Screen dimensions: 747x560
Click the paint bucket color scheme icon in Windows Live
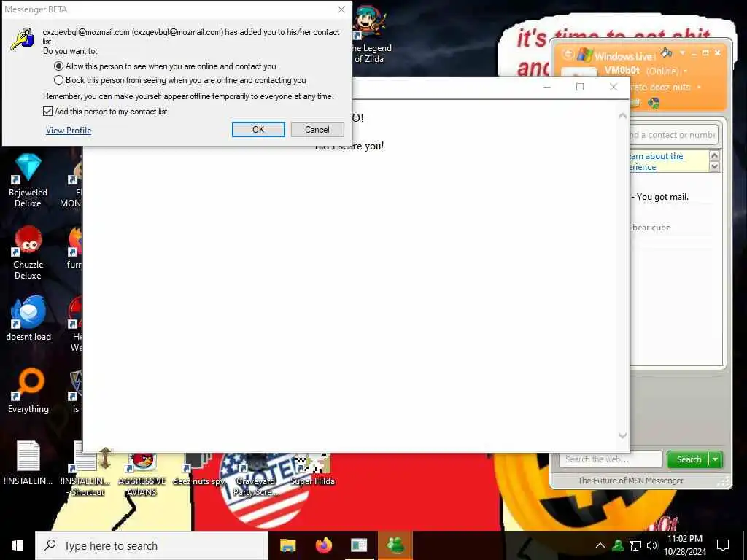tap(667, 52)
